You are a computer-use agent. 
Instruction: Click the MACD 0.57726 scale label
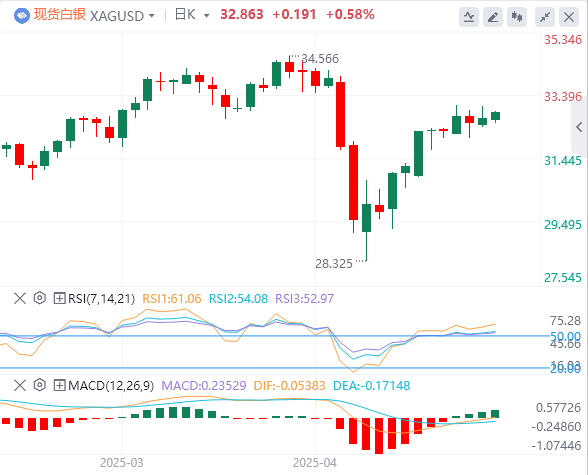(558, 408)
